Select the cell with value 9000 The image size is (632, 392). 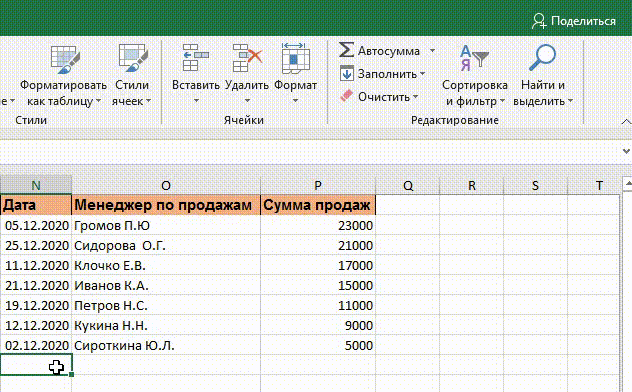[318, 325]
